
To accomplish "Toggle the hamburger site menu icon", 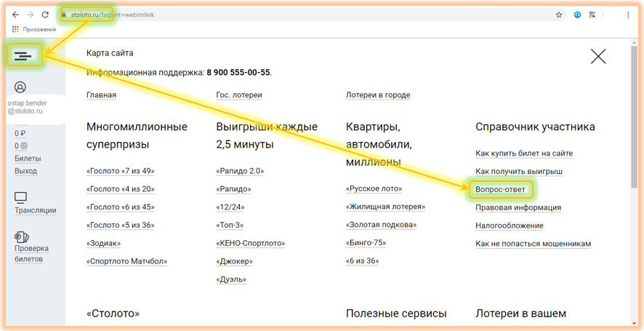I will coord(23,56).
